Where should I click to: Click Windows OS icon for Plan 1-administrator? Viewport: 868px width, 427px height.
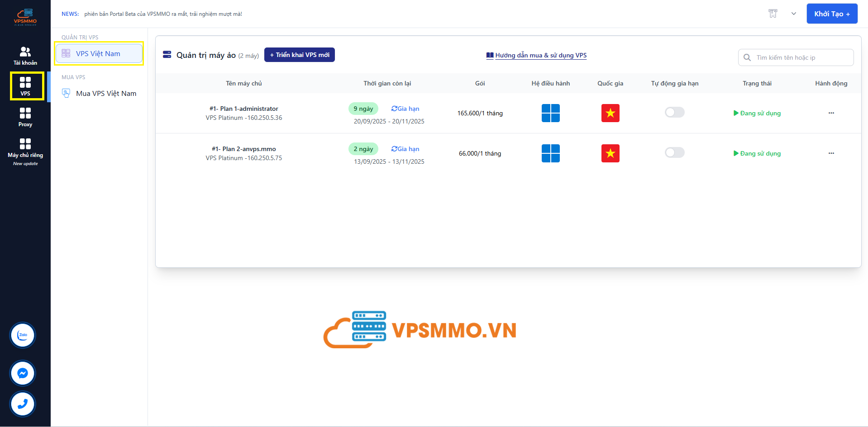click(x=550, y=113)
